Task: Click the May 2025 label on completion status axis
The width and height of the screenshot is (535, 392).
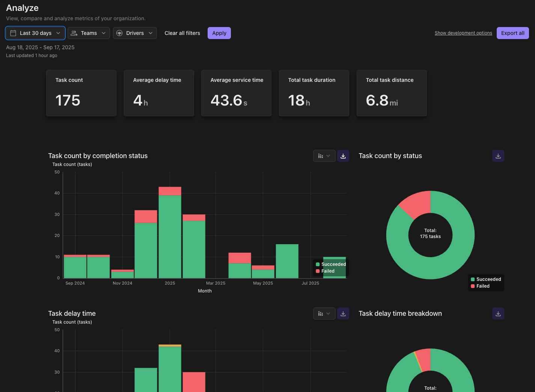Action: pyautogui.click(x=263, y=283)
